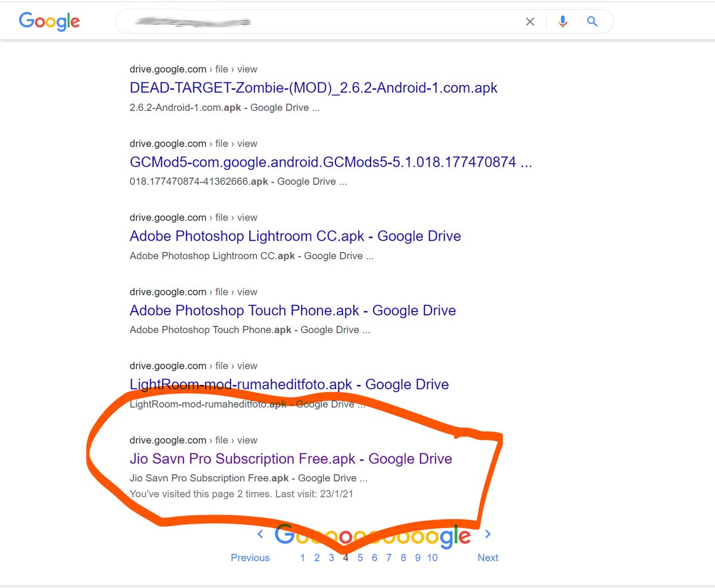
Task: Go to the Next results page
Action: pyautogui.click(x=487, y=558)
